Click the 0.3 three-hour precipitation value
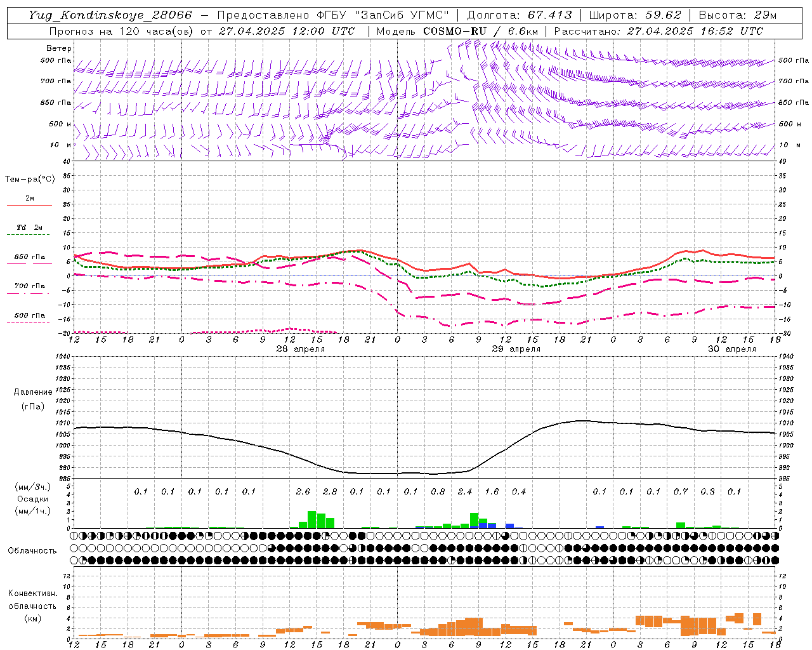This screenshot has width=812, height=650. (x=707, y=491)
